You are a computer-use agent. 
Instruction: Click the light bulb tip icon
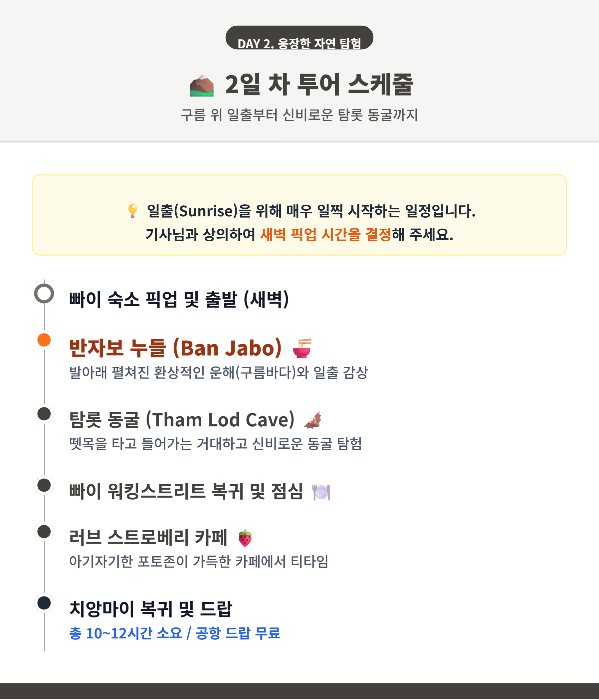132,211
